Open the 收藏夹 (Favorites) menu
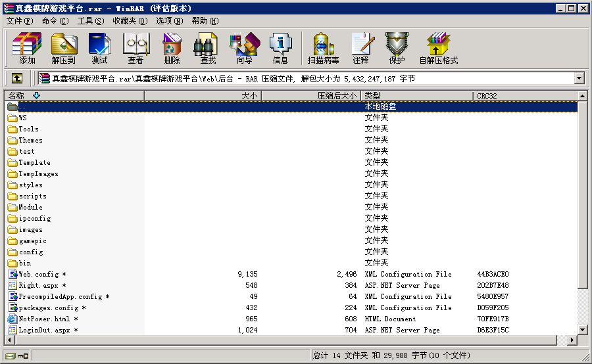 [x=129, y=21]
